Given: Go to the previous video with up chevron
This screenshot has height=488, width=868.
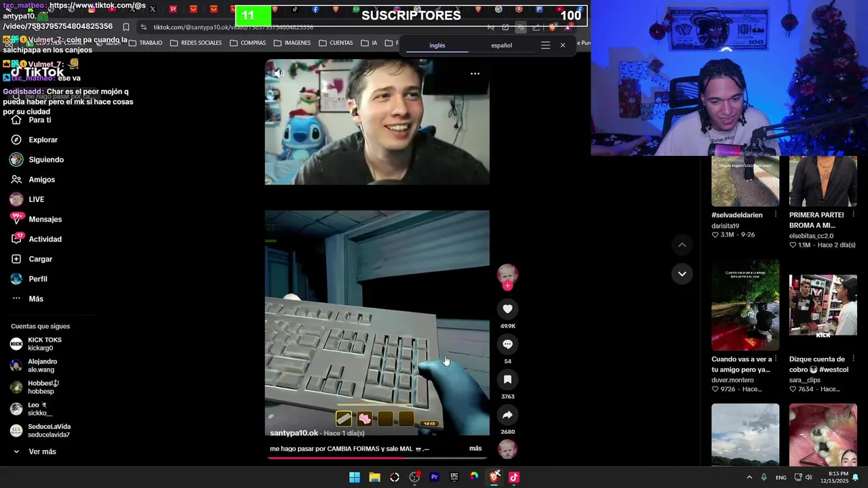Looking at the screenshot, I should (x=682, y=245).
